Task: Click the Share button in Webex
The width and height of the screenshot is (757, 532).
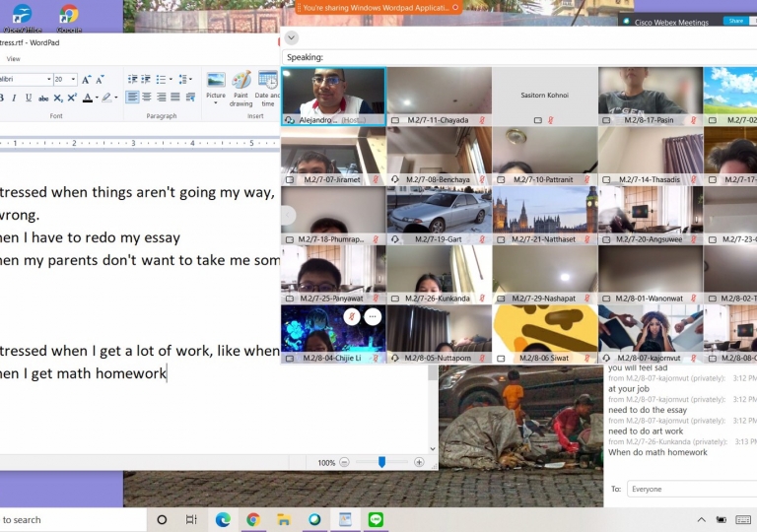Action: click(x=735, y=21)
